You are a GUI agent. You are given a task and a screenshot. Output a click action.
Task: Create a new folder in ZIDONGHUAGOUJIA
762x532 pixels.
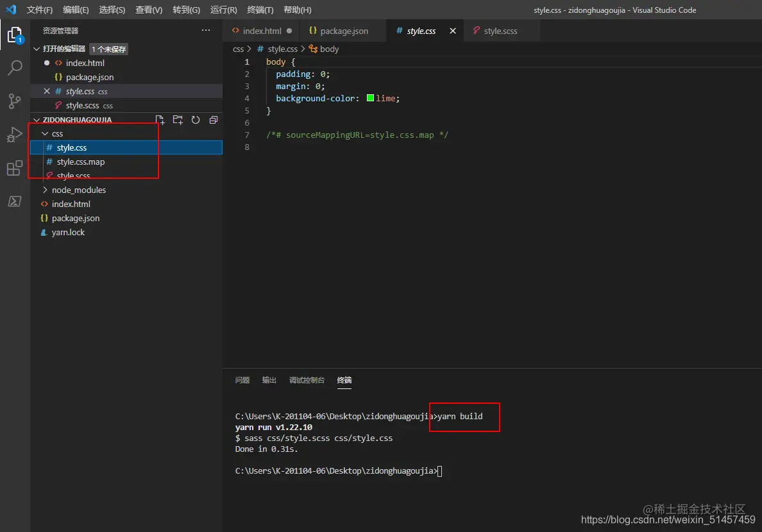tap(178, 120)
